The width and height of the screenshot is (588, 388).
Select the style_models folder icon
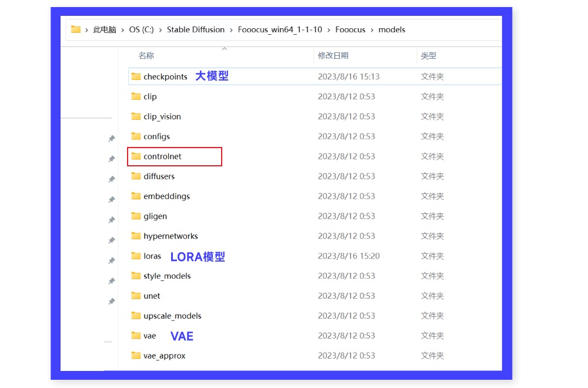click(x=136, y=276)
